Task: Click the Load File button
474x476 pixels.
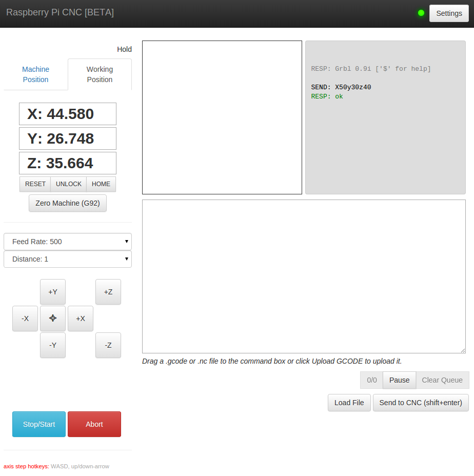Action: click(349, 403)
